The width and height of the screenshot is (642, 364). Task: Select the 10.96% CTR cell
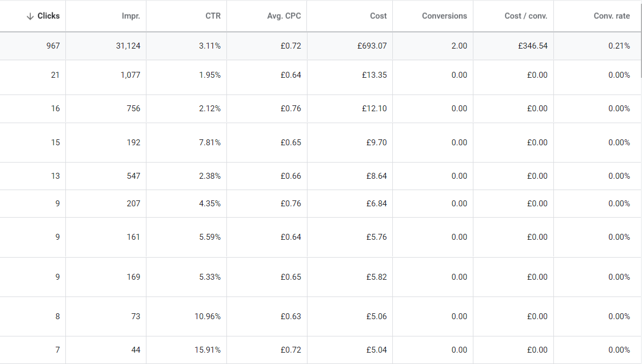208,316
